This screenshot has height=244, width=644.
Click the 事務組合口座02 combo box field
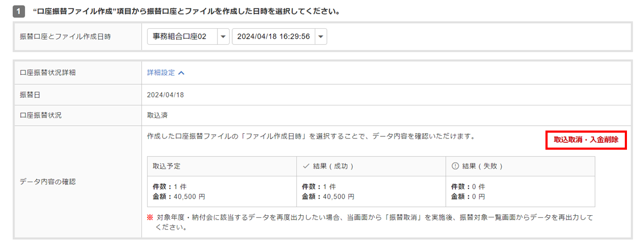pos(182,37)
